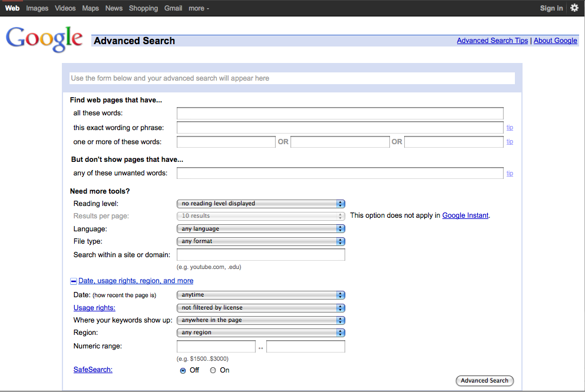Switch to the Shopping tab
Image resolution: width=585 pixels, height=392 pixels.
click(x=143, y=8)
